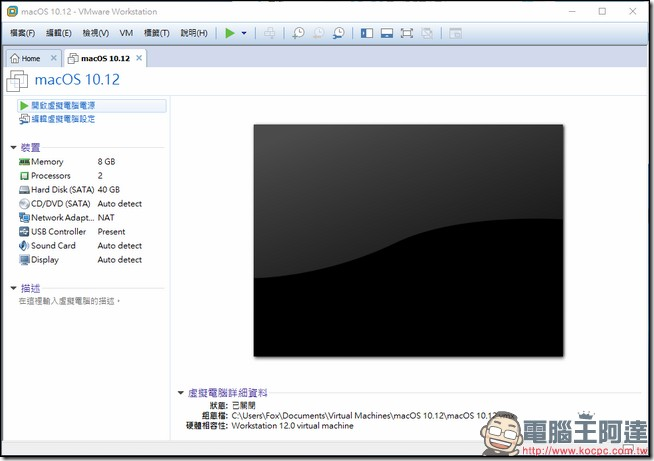Close the macOS 10.12 tab
Image resolution: width=654 pixels, height=461 pixels.
click(x=139, y=58)
